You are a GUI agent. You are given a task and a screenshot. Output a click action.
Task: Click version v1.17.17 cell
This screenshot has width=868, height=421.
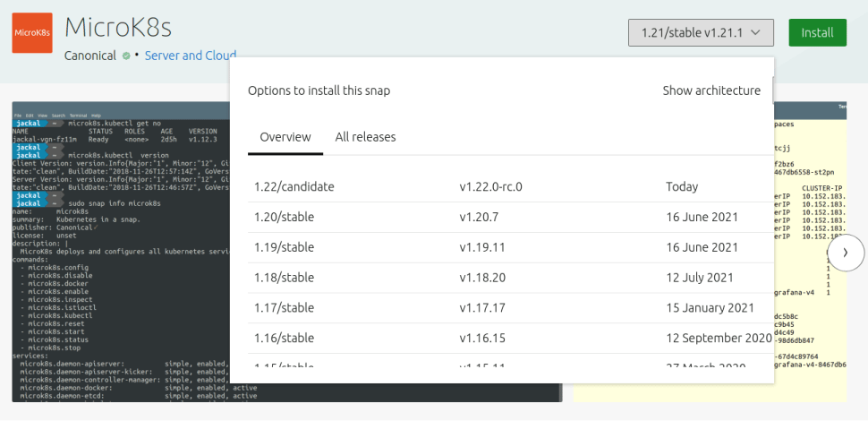(482, 308)
